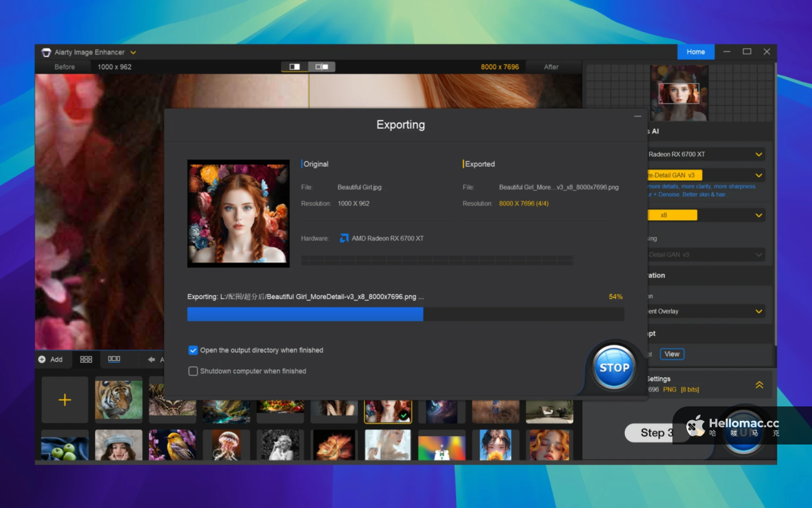Select the room with sofa thumbnail
812x508 pixels.
coord(549,411)
